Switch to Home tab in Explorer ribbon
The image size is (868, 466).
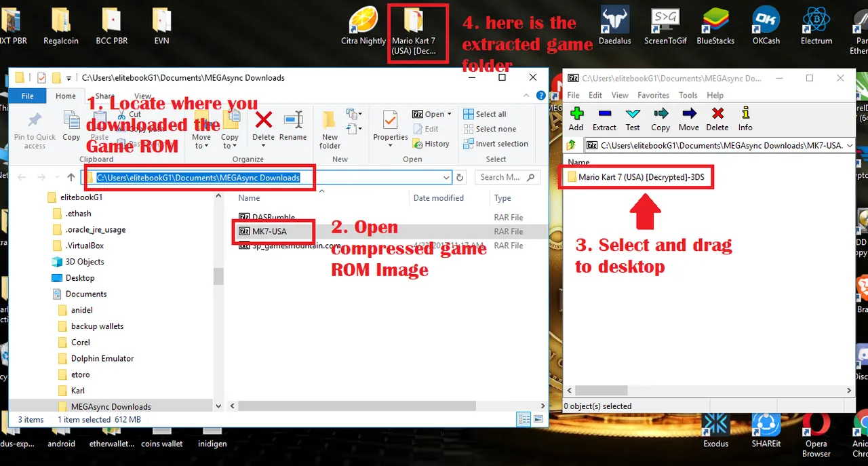pos(66,96)
